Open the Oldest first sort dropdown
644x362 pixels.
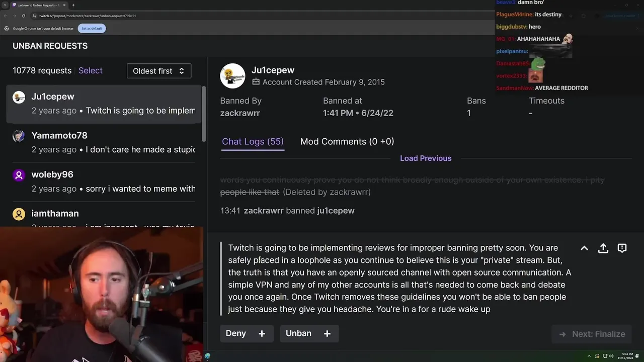159,71
